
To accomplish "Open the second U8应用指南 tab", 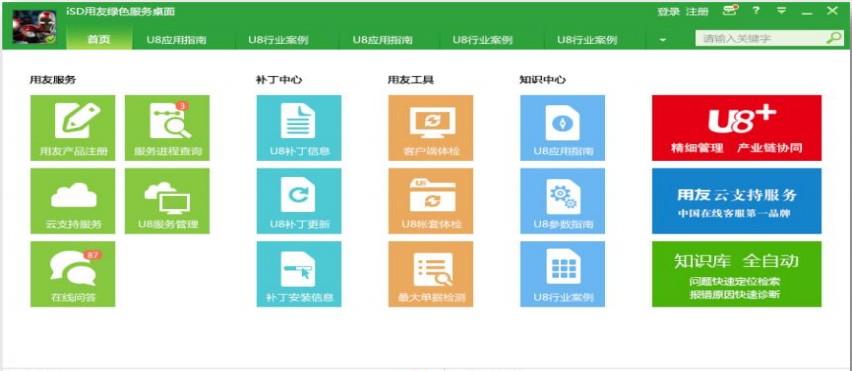I will tap(383, 40).
